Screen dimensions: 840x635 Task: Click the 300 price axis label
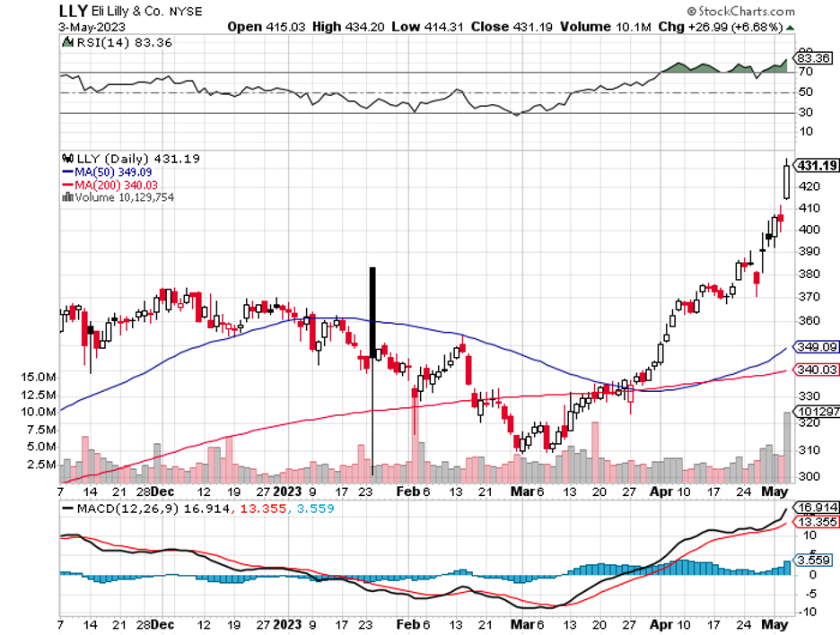coord(809,476)
